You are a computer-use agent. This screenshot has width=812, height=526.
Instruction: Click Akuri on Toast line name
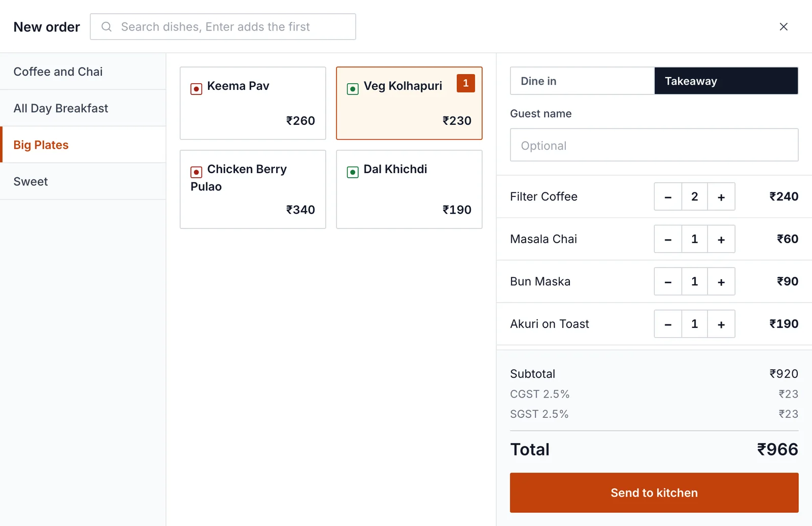pos(550,324)
